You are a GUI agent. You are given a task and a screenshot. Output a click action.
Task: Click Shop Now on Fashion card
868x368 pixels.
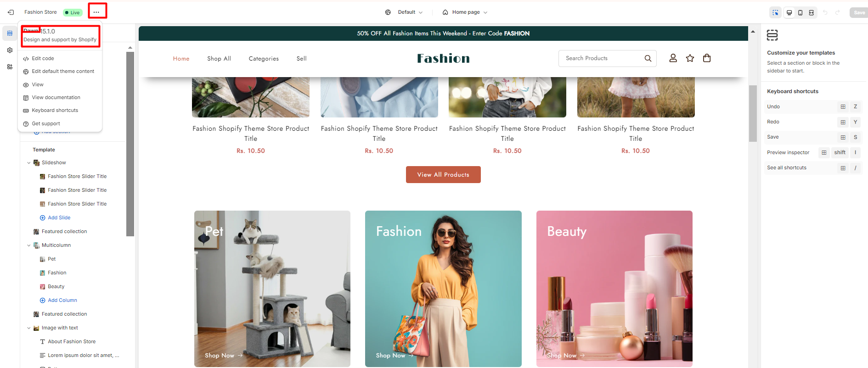pos(395,355)
